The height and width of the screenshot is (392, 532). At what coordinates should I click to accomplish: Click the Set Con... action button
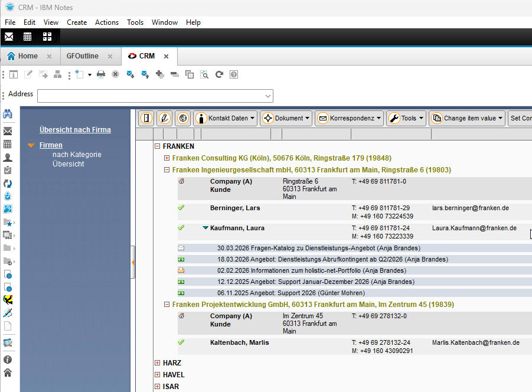coord(520,118)
